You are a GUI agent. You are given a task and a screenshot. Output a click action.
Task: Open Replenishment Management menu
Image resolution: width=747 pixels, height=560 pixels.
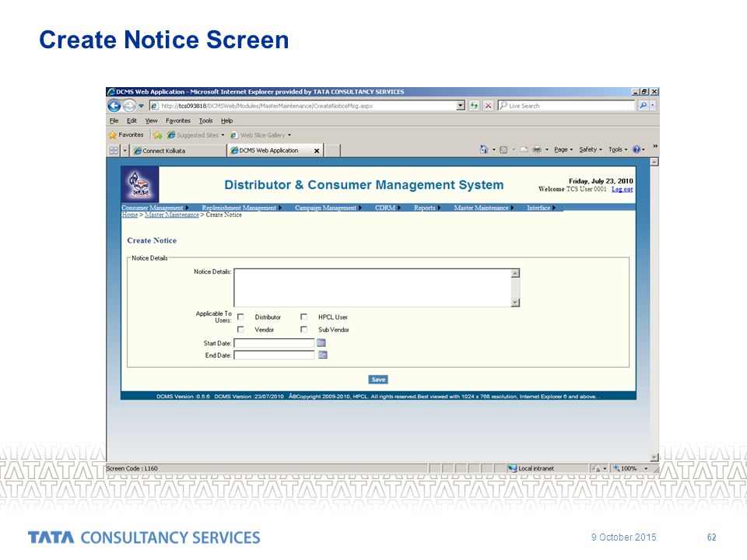tap(241, 208)
